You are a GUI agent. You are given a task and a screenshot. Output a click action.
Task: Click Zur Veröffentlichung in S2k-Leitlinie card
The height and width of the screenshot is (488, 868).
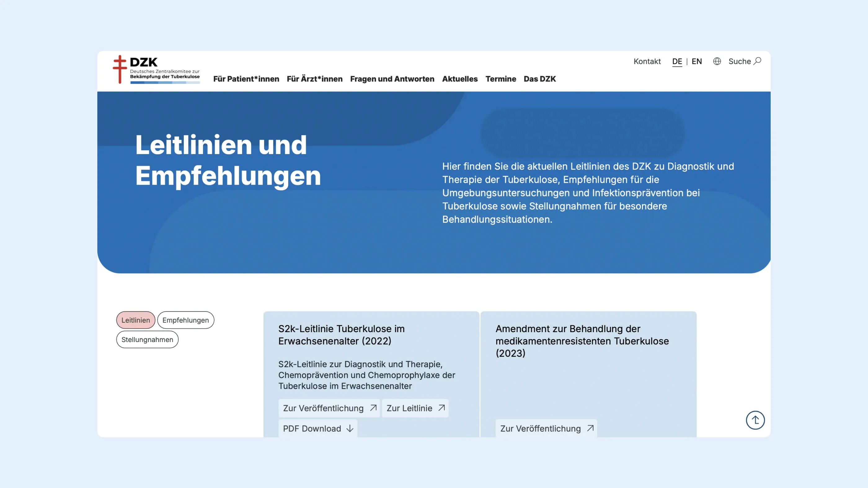pos(329,408)
